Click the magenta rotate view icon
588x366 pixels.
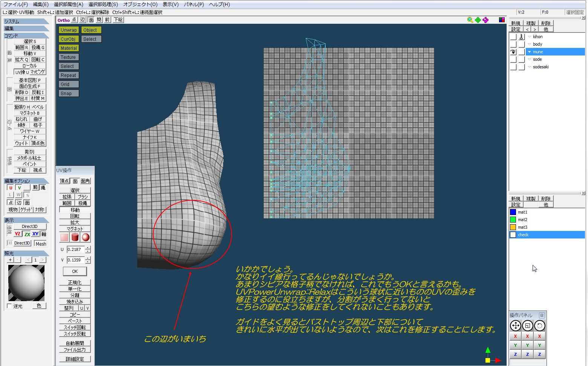click(485, 20)
